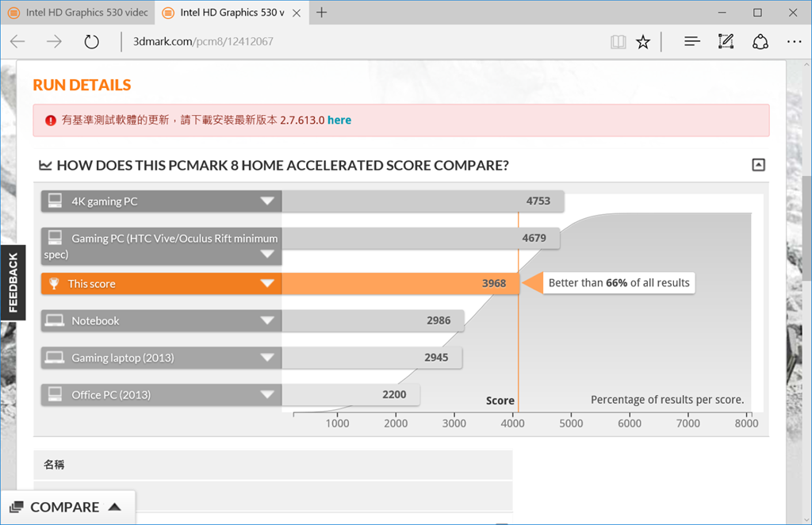Click the red alert icon in notice

tap(50, 121)
